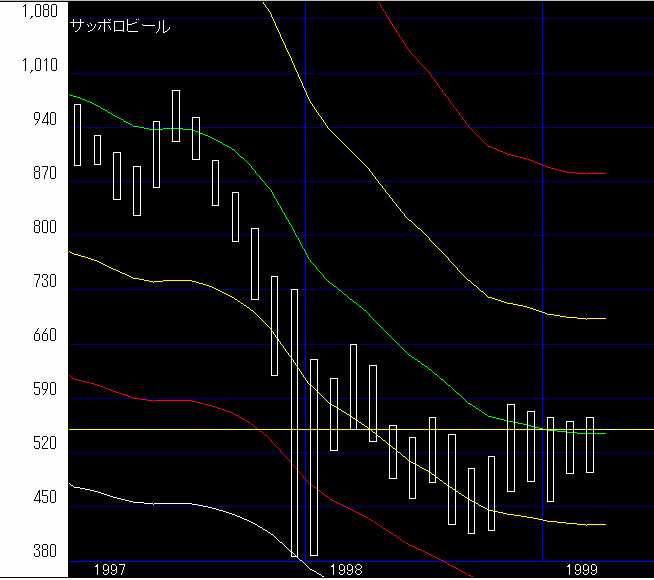Select the tallest candlestick left of the 1998 line
654x580 pixels.
pyautogui.click(x=294, y=422)
